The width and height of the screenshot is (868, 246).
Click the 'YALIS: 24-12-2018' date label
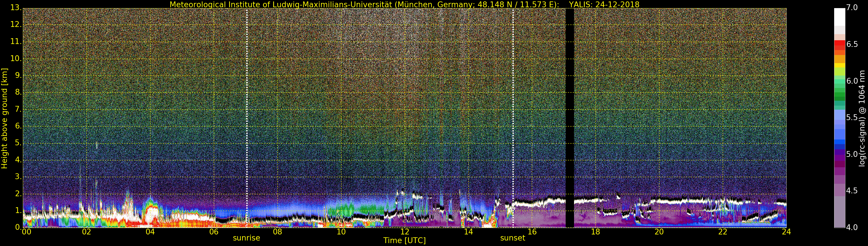tap(604, 4)
